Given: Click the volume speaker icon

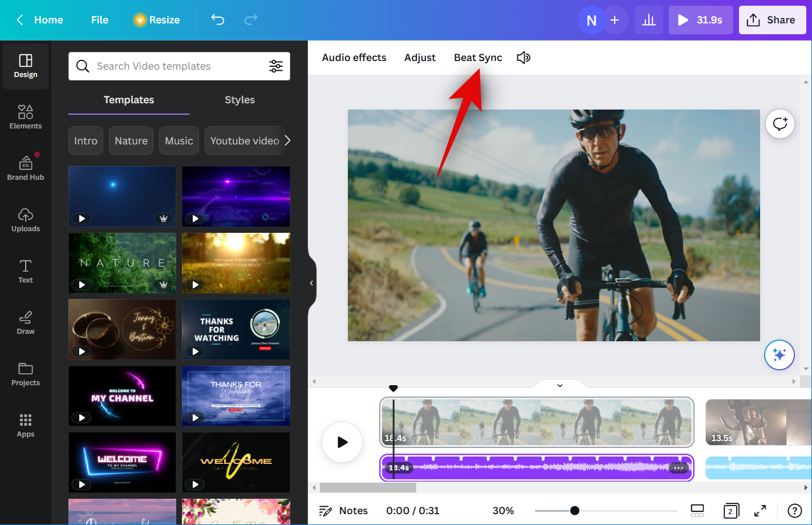Looking at the screenshot, I should pyautogui.click(x=523, y=58).
